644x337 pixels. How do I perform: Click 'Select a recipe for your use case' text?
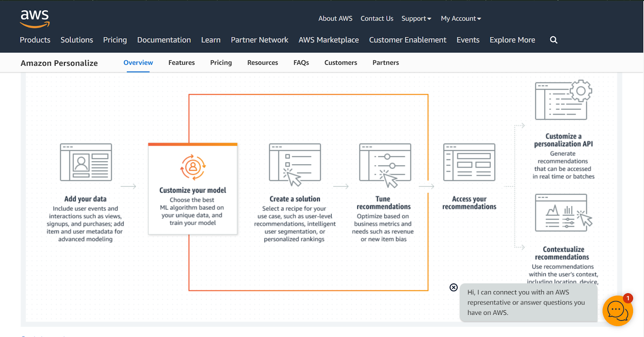(295, 224)
